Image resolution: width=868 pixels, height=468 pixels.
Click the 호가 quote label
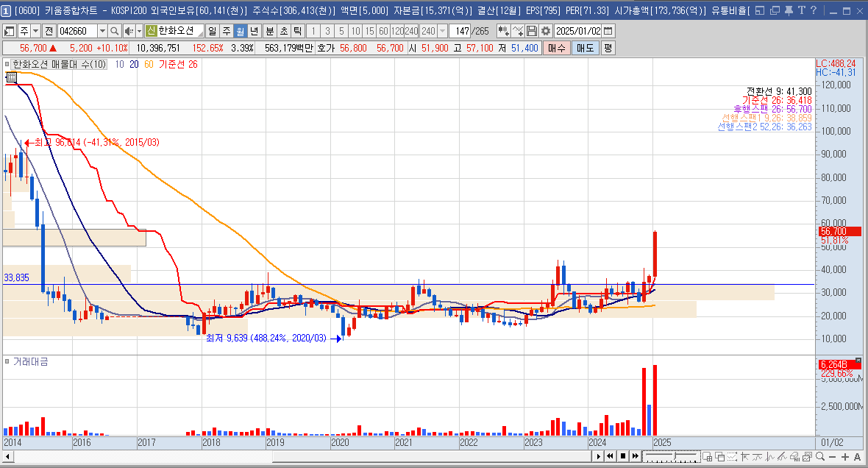(x=326, y=48)
